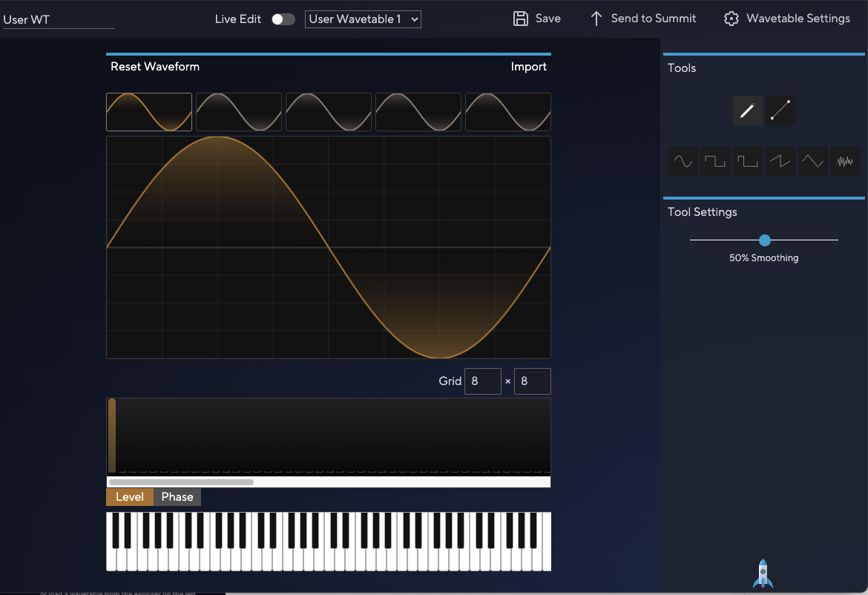This screenshot has height=595, width=868.
Task: Click the Grid label
Action: coord(450,381)
